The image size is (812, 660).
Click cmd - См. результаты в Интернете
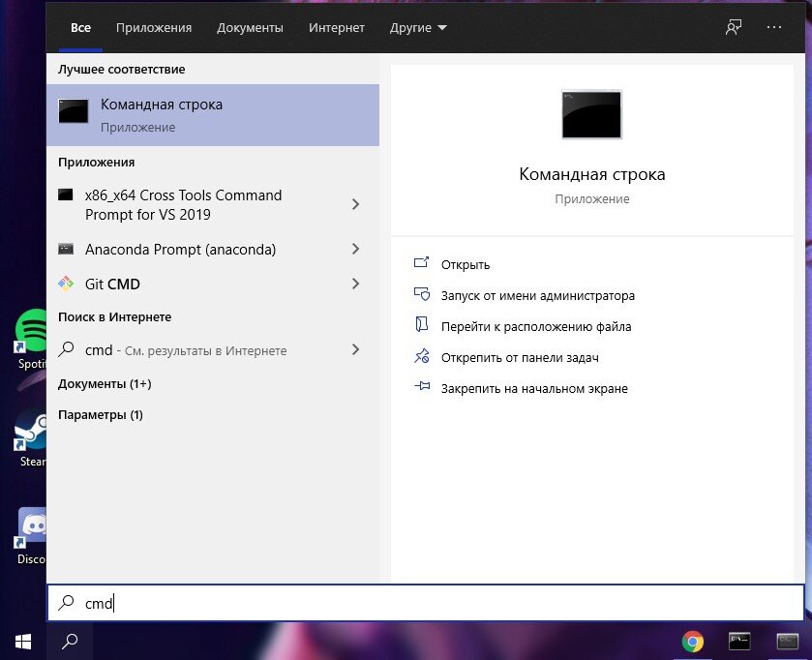point(186,350)
